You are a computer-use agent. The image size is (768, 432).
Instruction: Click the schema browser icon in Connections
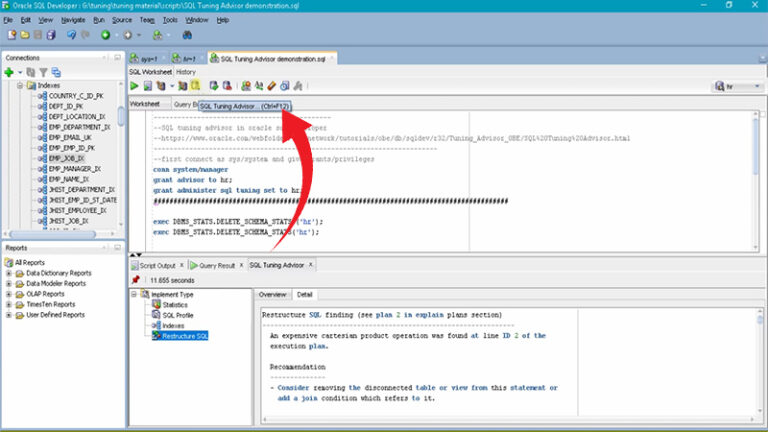click(56, 72)
